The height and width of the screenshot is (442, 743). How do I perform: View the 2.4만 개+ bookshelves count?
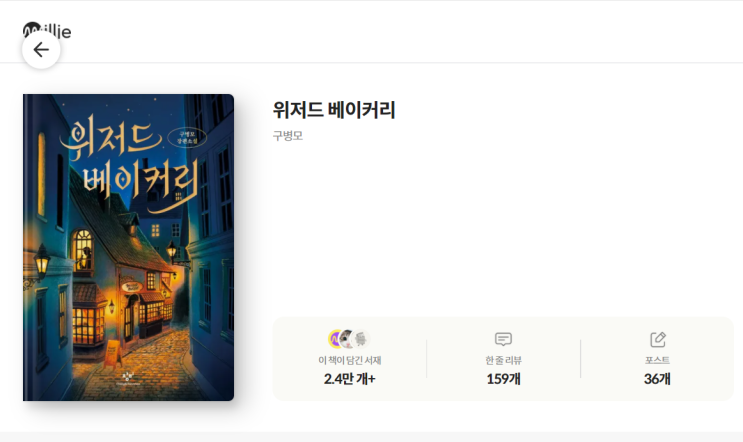[x=350, y=379]
